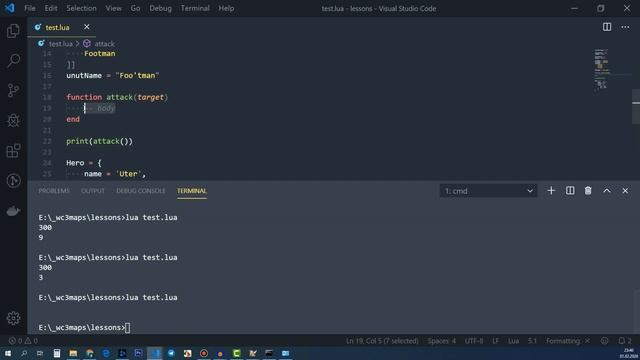
Task: Open the Edit menu
Action: (51, 8)
